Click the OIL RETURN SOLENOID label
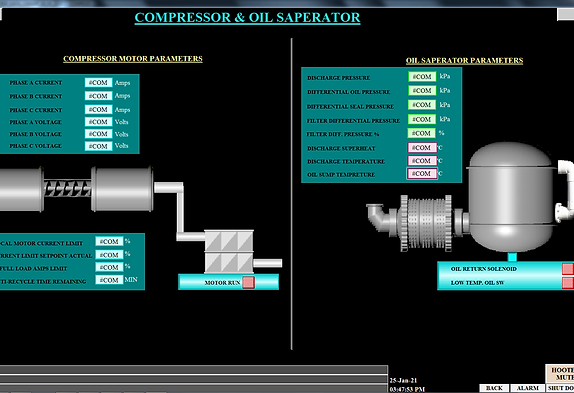This screenshot has width=574, height=393. pos(484,269)
